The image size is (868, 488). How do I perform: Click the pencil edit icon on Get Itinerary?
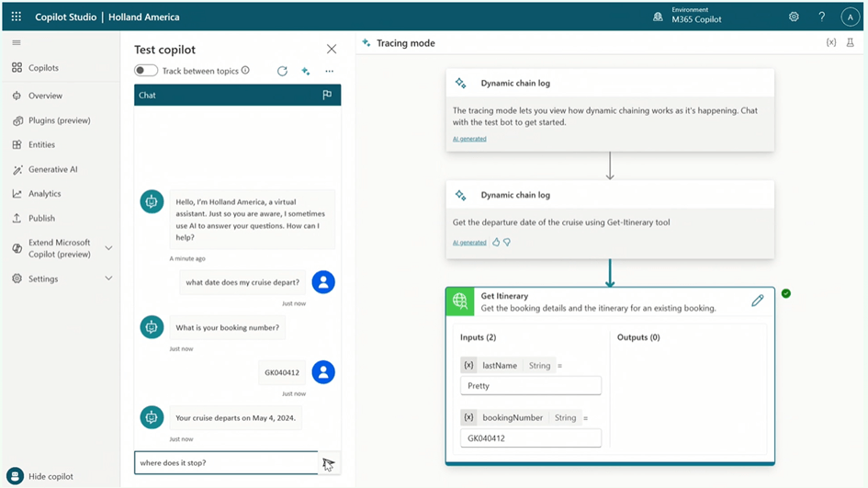[757, 301]
